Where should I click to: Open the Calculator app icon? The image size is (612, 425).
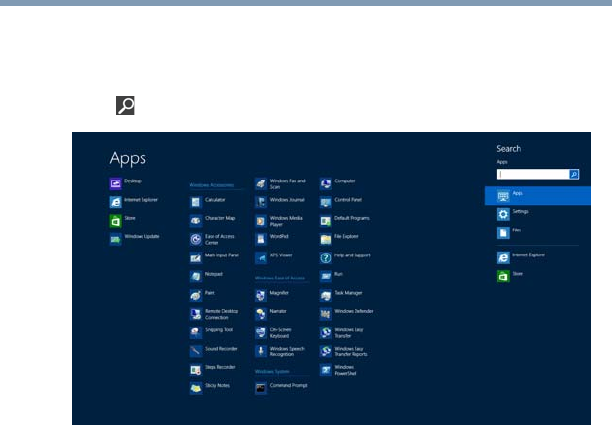pyautogui.click(x=196, y=201)
